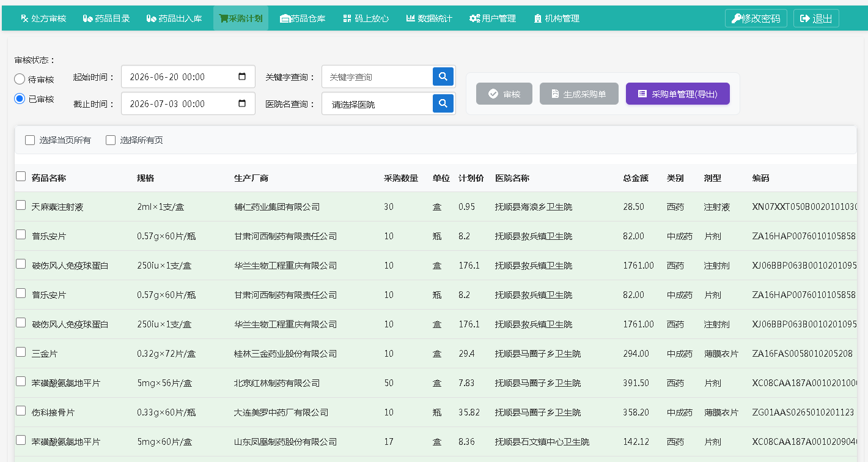Viewport: 868px width, 462px height.
Task: Select the 已审核 radio button
Action: (20, 99)
